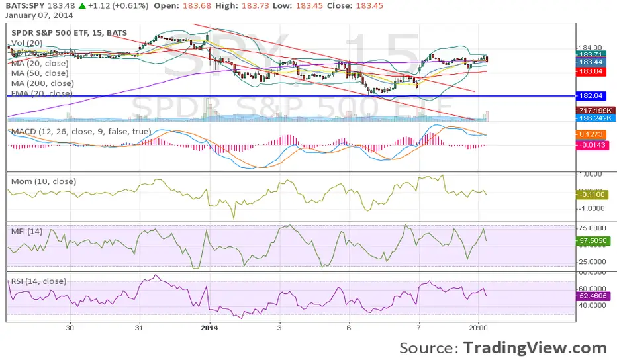This screenshot has width=617, height=364.
Task: Click the purple 52.4605 RSI value tag
Action: coord(593,296)
